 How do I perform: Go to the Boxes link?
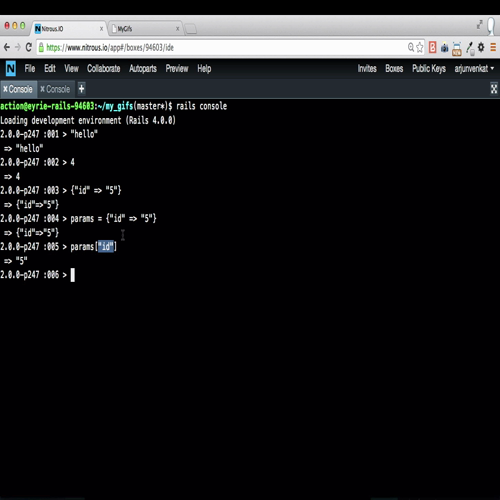pos(394,69)
